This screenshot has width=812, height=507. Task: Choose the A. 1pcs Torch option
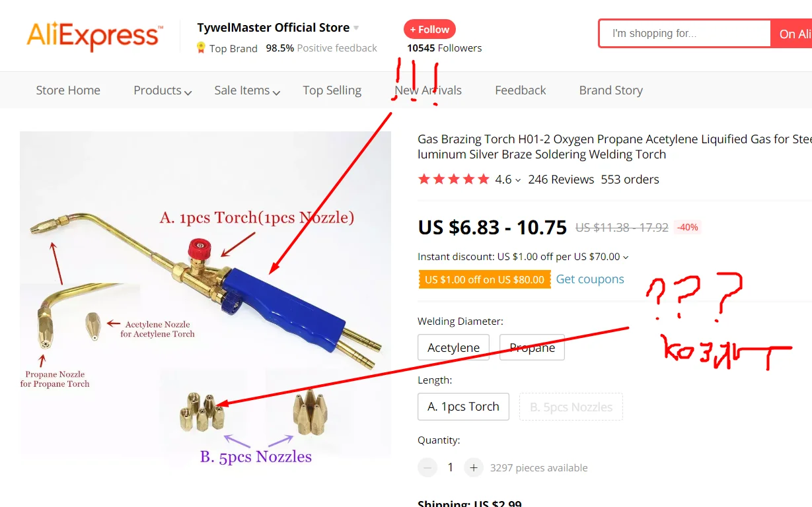[463, 407]
